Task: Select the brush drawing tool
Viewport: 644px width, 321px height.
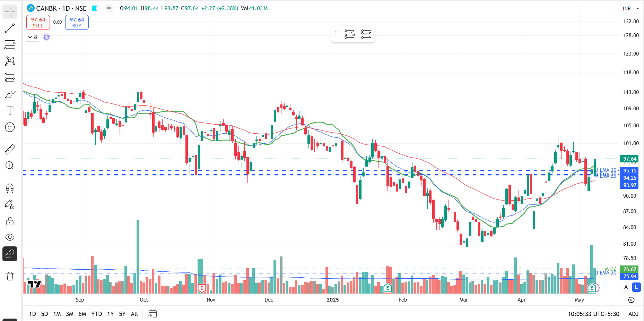Action: pyautogui.click(x=10, y=94)
